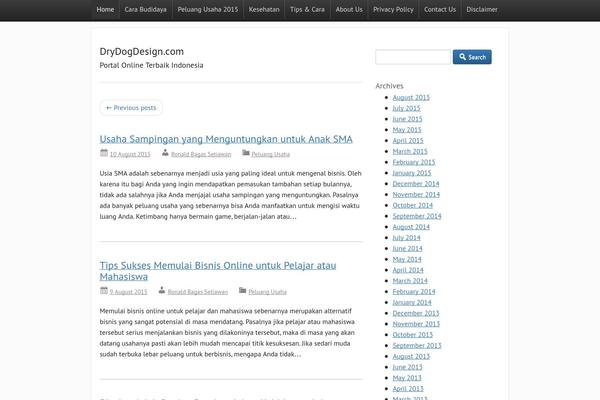This screenshot has width=600, height=400.
Task: Open the December 2013 archive
Action: [x=416, y=313]
